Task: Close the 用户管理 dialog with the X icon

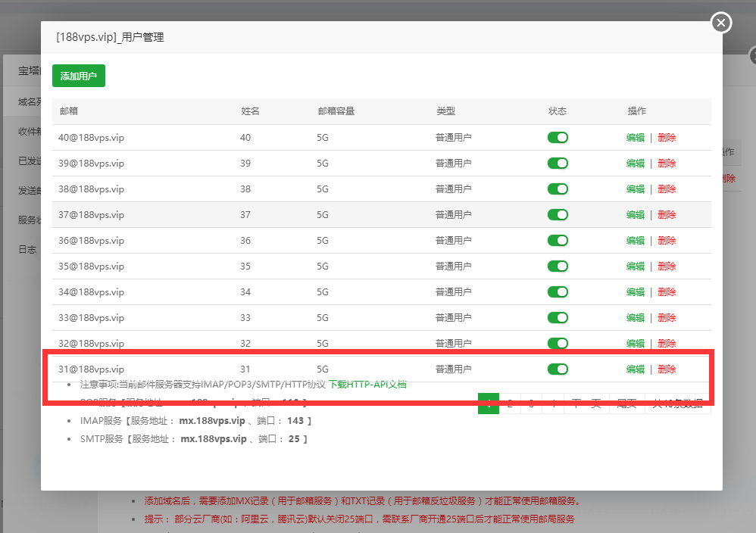Action: click(x=721, y=23)
